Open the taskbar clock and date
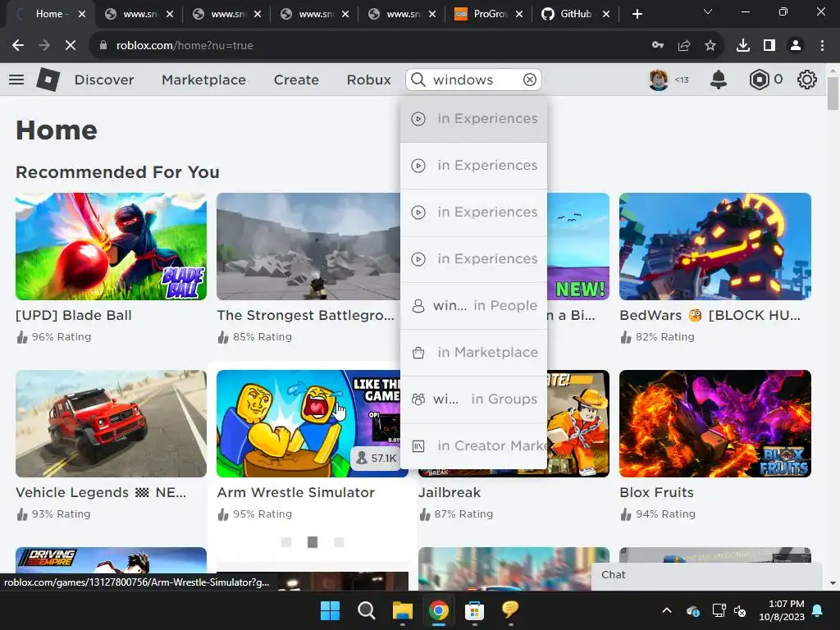Screen dimensions: 840x630 (782, 610)
